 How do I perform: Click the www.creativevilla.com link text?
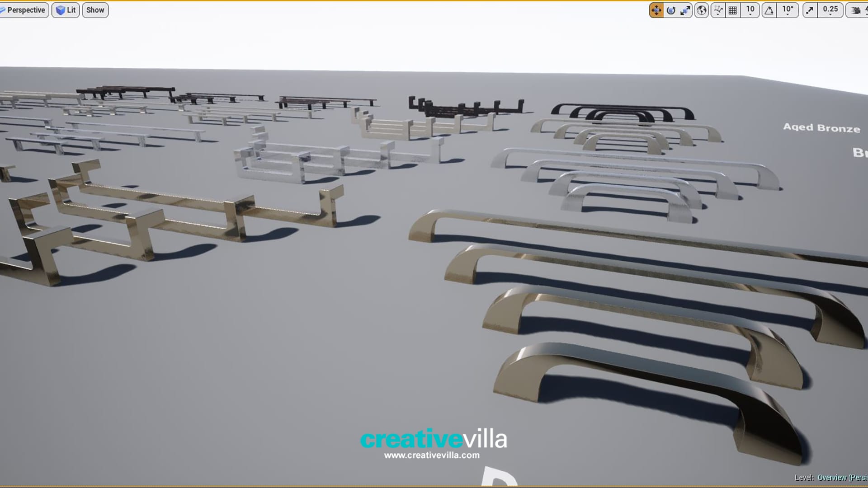pos(432,455)
